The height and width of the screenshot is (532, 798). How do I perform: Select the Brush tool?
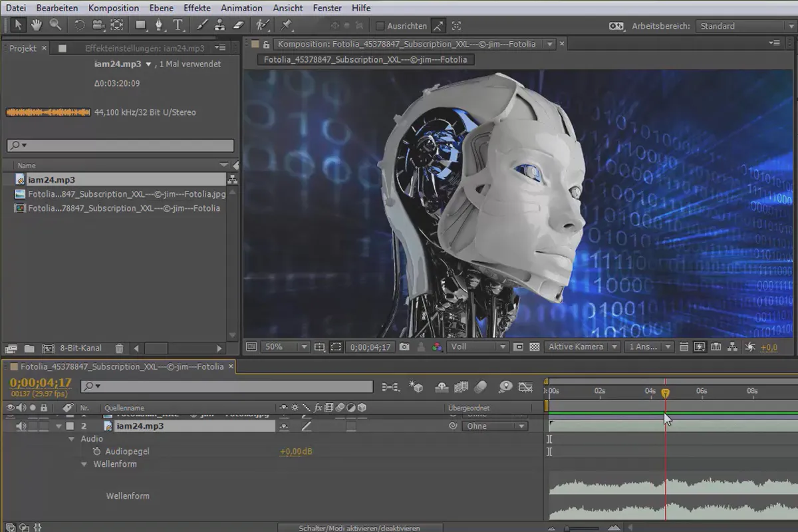pyautogui.click(x=203, y=25)
